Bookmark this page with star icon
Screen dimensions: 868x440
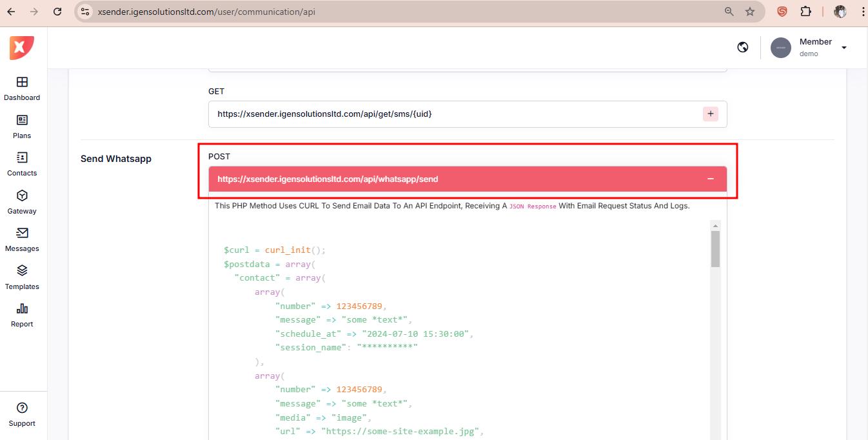[750, 12]
